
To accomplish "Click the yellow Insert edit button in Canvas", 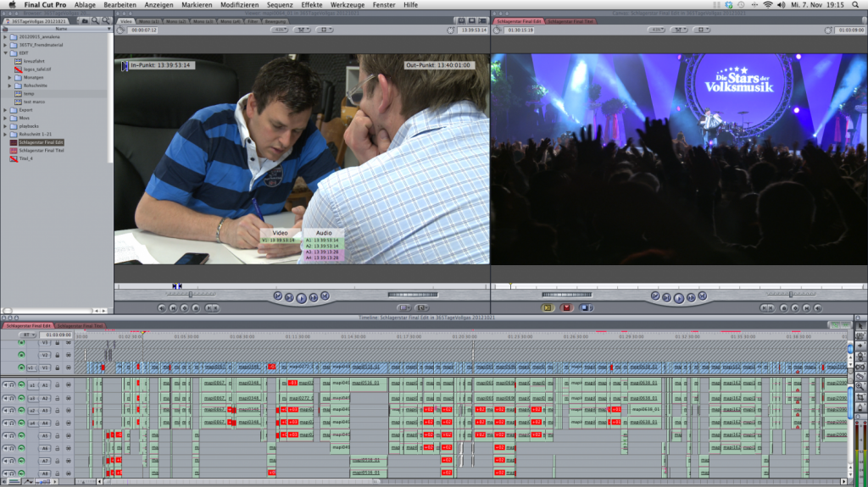I will click(547, 307).
